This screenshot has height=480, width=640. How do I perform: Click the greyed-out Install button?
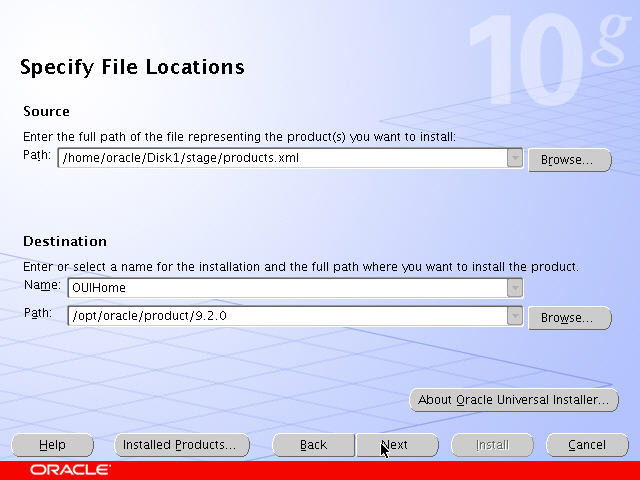point(492,445)
